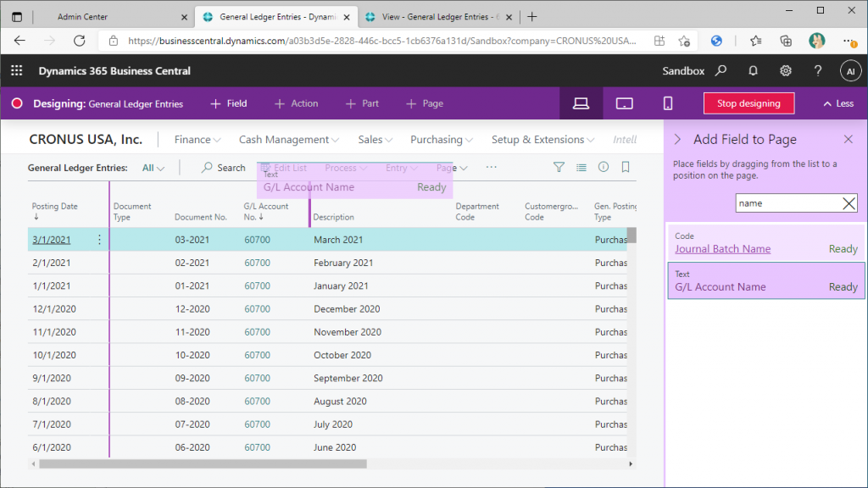Screen dimensions: 868x488
Task: Select Journal Batch Name field
Action: pos(766,243)
